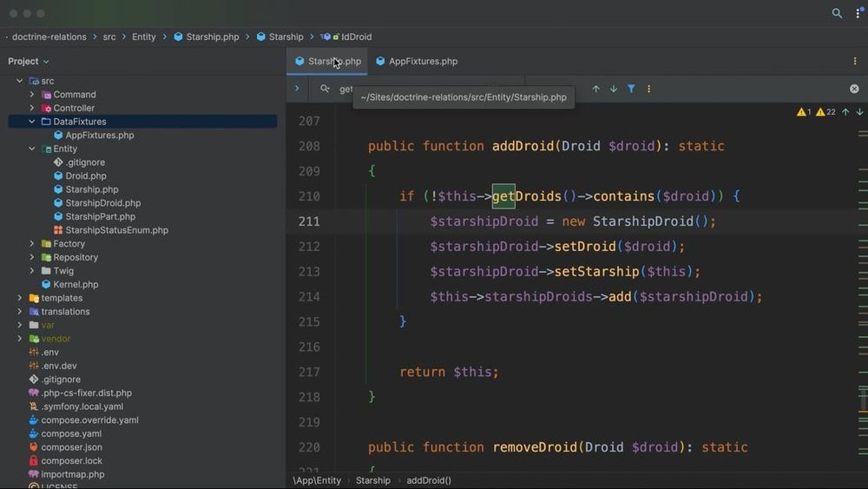Open composer.lock file
This screenshot has height=489, width=868.
point(71,460)
